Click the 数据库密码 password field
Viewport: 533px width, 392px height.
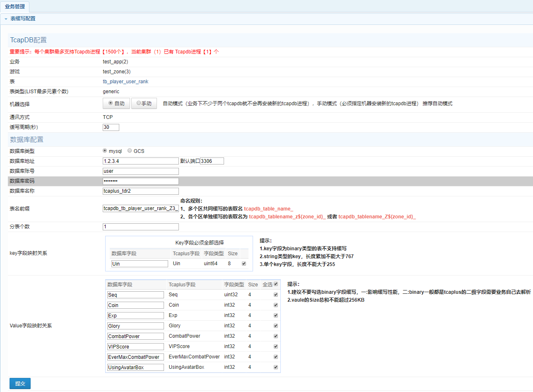pos(140,181)
